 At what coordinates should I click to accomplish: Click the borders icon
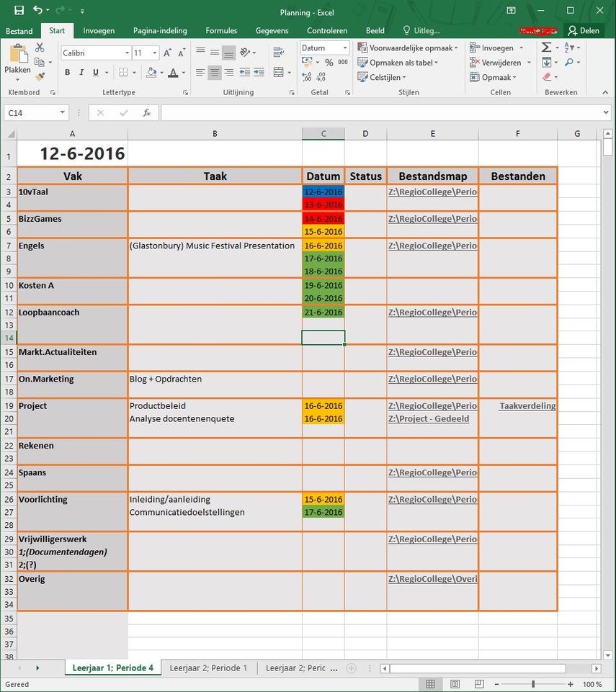pos(123,73)
